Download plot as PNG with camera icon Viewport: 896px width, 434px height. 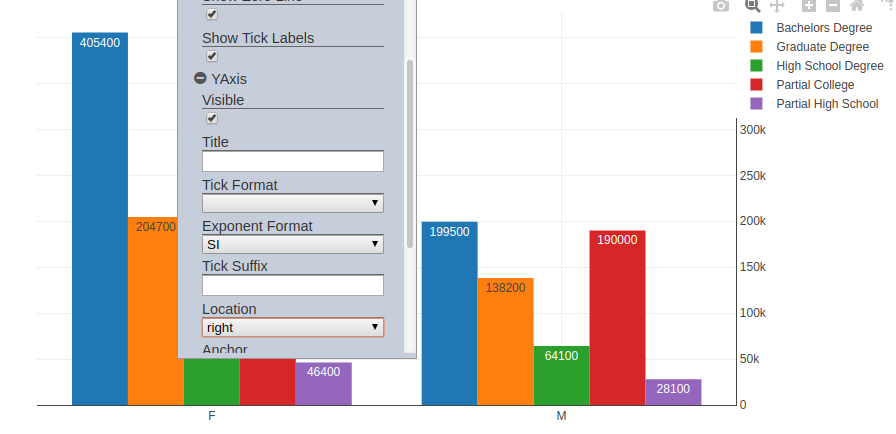(x=721, y=6)
